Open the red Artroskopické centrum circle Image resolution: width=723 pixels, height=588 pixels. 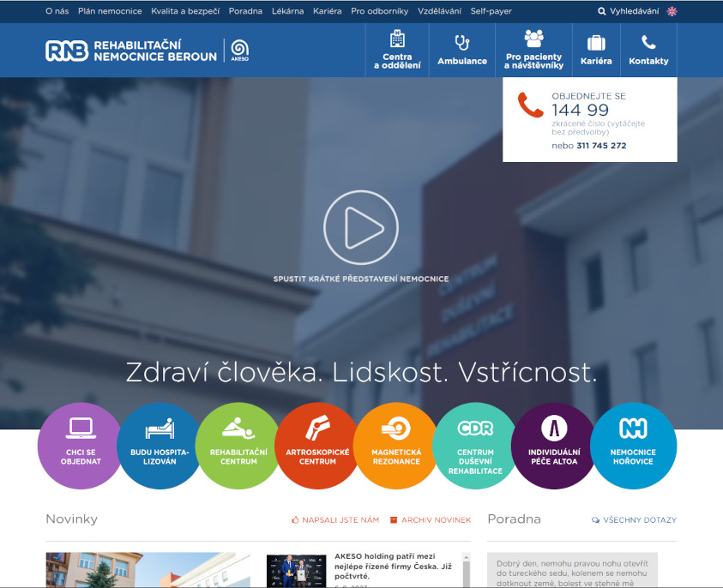317,446
